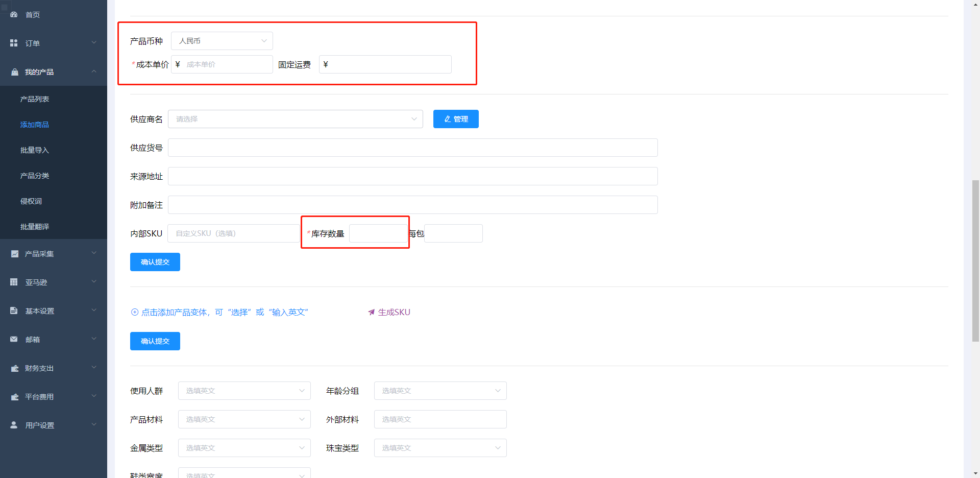Click the blue supplier manage button

pyautogui.click(x=456, y=119)
